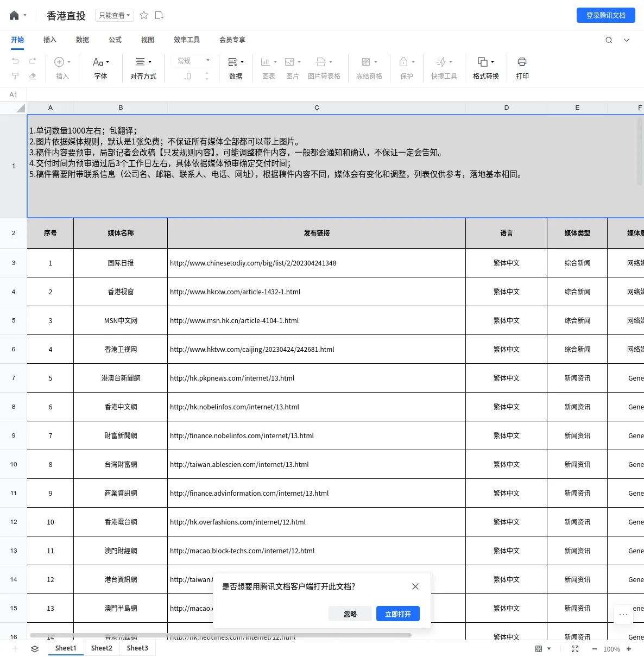Viewport: 644px width, 657px height.
Task: Click the 香港视窗 cell
Action: 121,292
